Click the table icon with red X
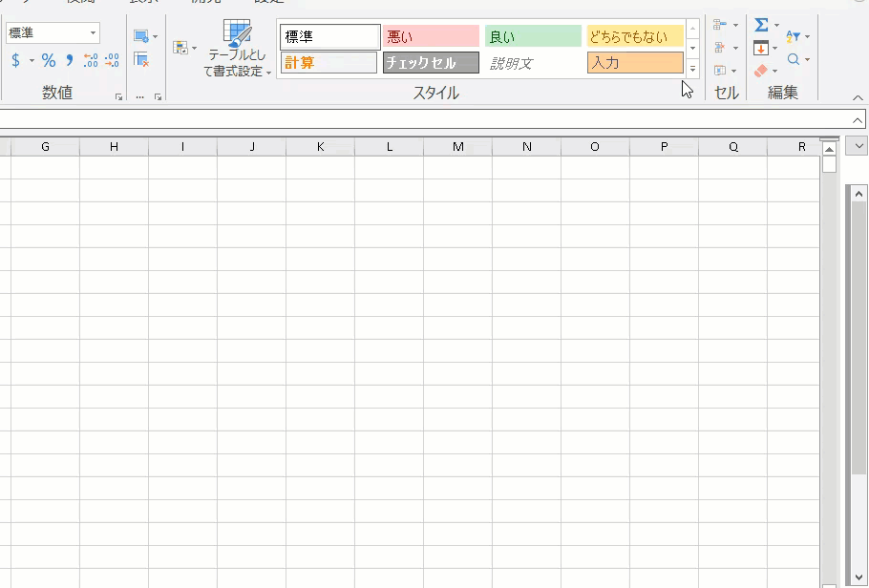 click(x=141, y=60)
